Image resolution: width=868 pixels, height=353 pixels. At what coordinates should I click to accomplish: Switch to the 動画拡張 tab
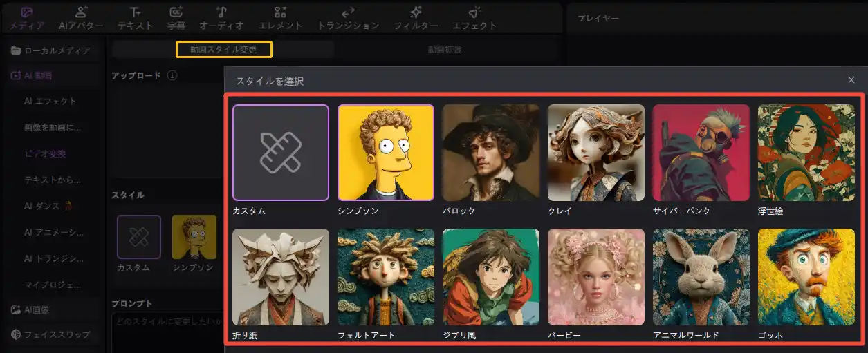pyautogui.click(x=445, y=49)
